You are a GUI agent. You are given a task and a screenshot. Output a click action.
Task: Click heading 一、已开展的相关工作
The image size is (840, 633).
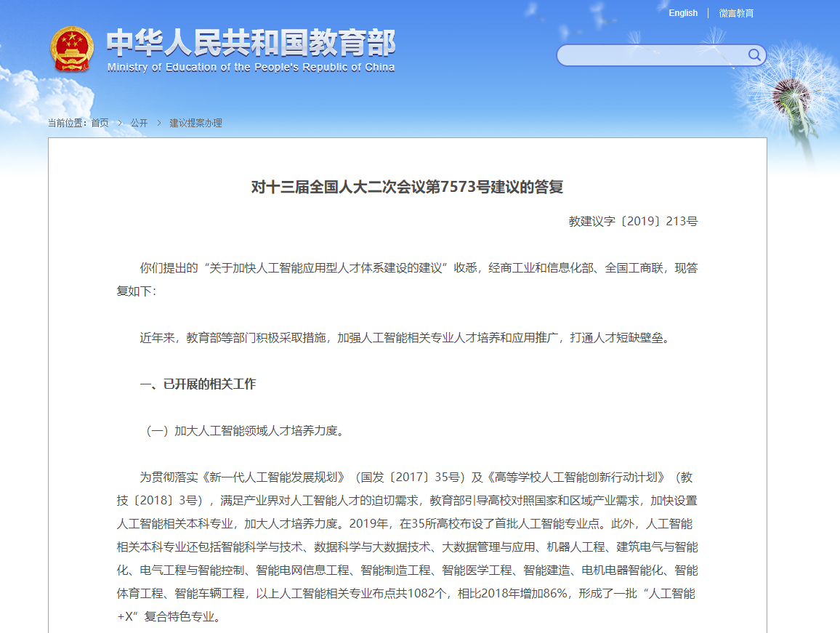tap(198, 384)
